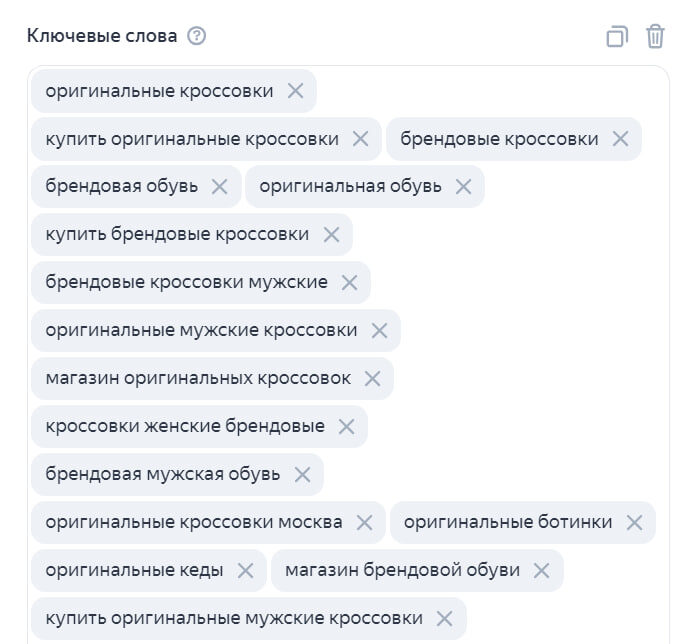Image resolution: width=688 pixels, height=644 pixels.
Task: Remove 'купить брендовые кроссовки' keyword
Action: pos(331,235)
